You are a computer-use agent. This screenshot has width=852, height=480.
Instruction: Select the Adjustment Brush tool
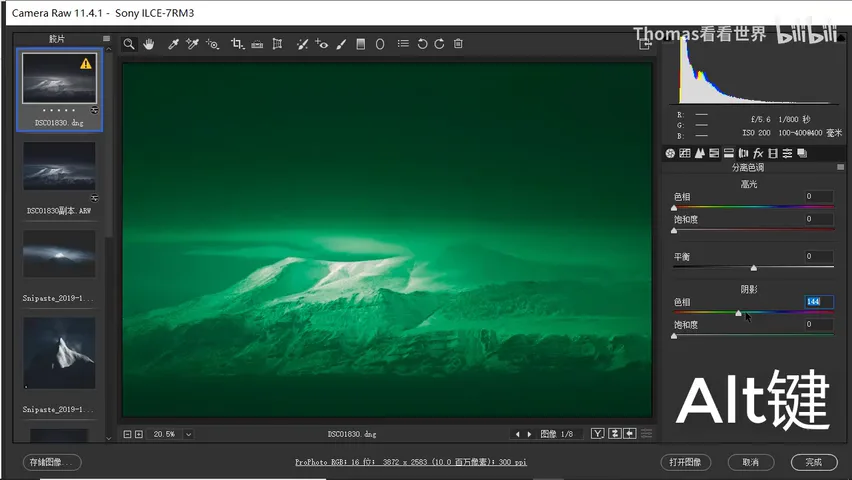click(x=341, y=44)
